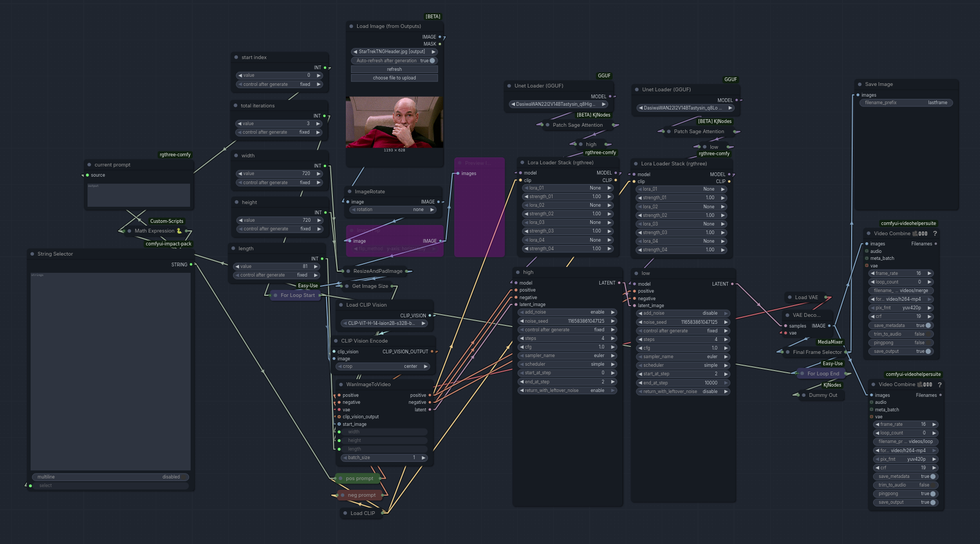Click the filename prefix field showing videos/loop
The image size is (980, 544).
[x=906, y=441]
